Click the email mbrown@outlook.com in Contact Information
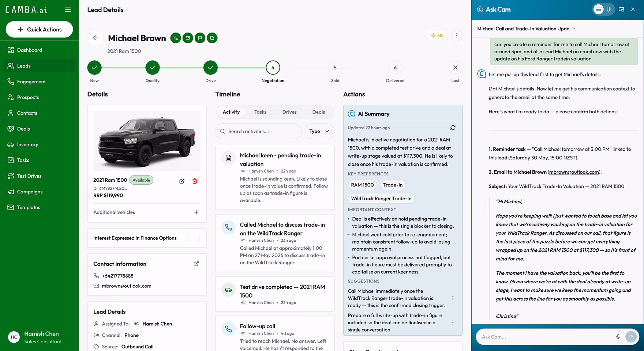The height and width of the screenshot is (351, 644). coord(127,286)
